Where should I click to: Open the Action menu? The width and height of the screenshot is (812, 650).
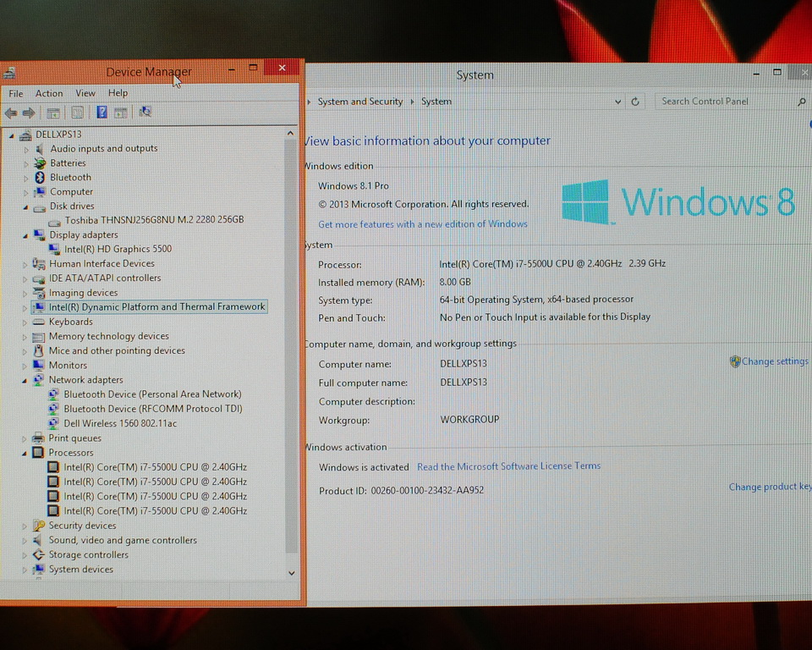pyautogui.click(x=49, y=93)
